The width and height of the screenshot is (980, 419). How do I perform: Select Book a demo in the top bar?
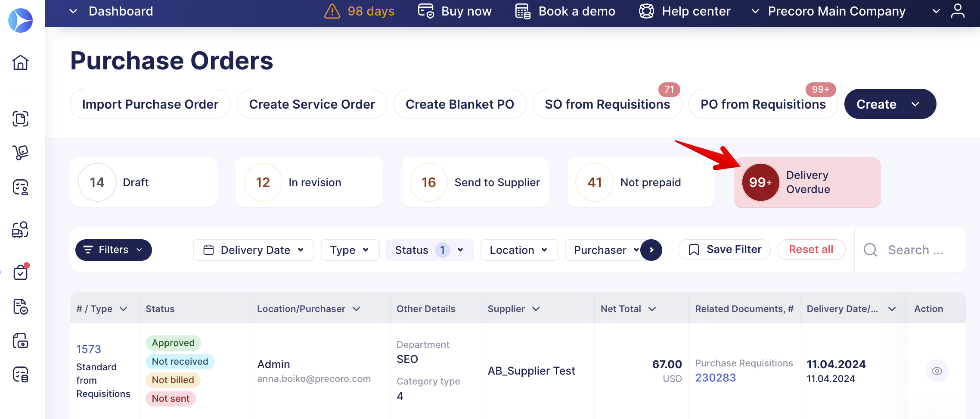click(x=577, y=11)
